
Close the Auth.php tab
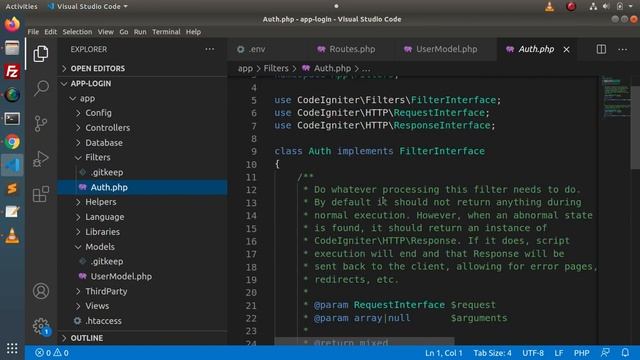click(567, 49)
